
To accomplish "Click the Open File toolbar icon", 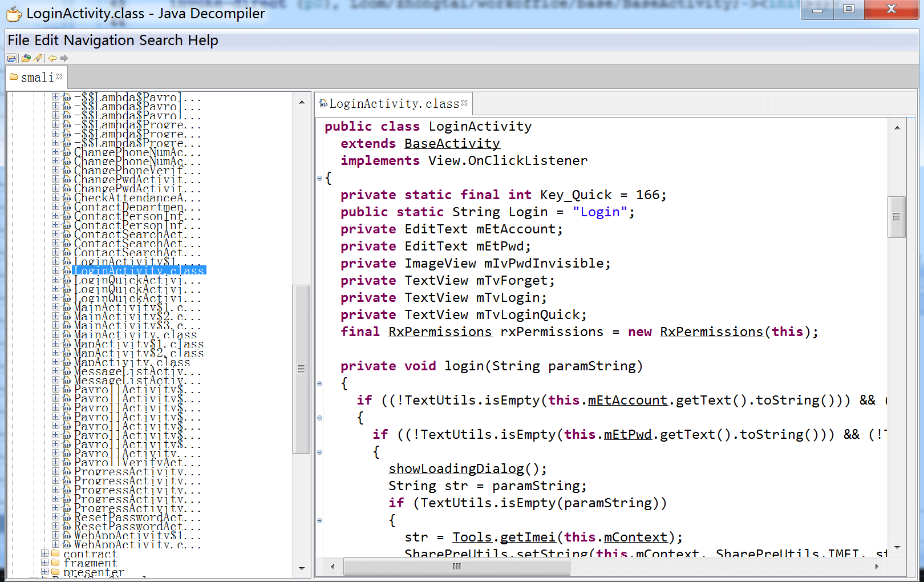I will tap(11, 58).
